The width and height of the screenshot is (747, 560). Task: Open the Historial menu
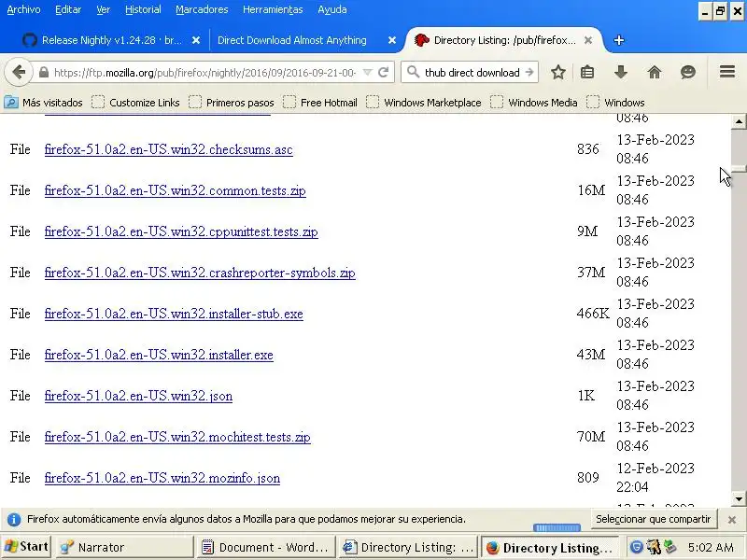coord(143,9)
